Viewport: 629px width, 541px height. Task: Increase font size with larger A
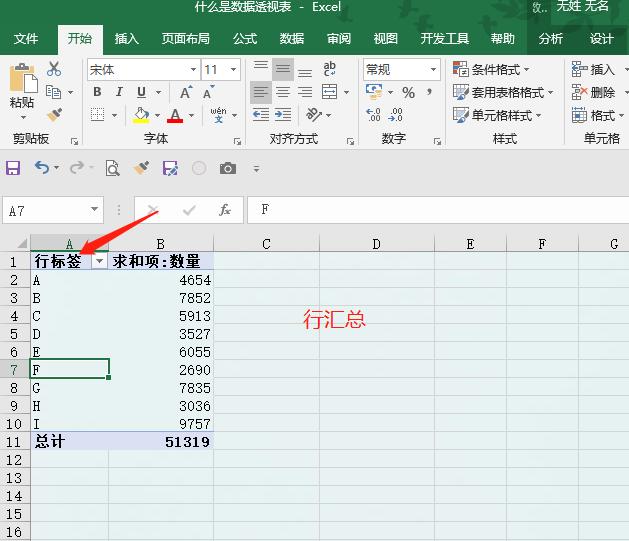click(186, 92)
